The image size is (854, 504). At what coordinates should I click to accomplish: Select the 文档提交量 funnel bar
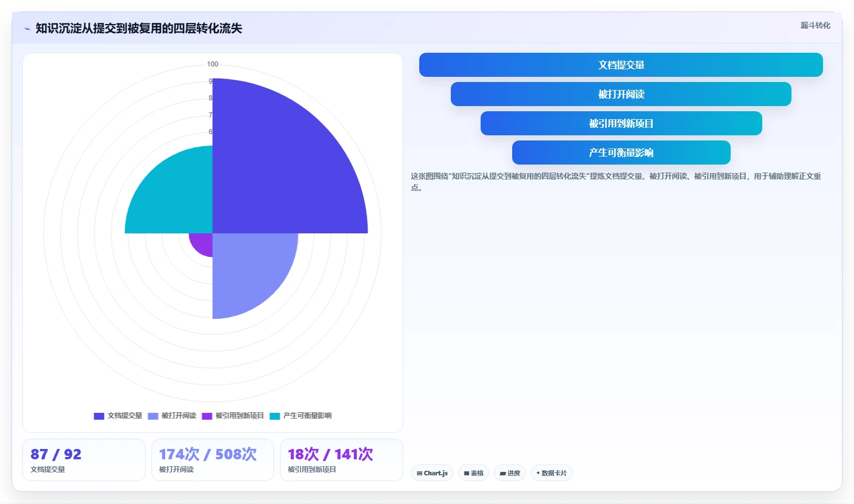click(621, 65)
